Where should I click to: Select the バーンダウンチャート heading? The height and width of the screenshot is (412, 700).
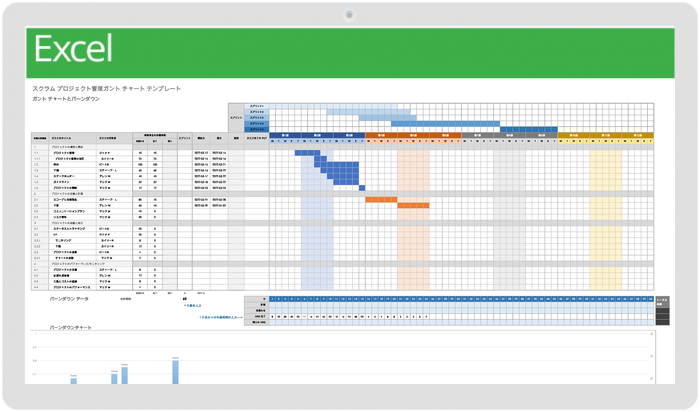(71, 328)
